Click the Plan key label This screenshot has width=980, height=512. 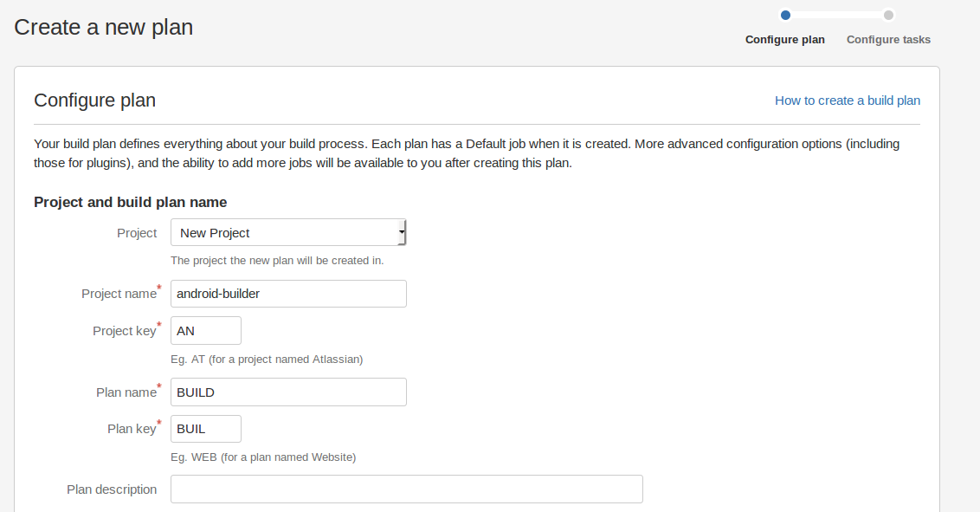pyautogui.click(x=131, y=429)
